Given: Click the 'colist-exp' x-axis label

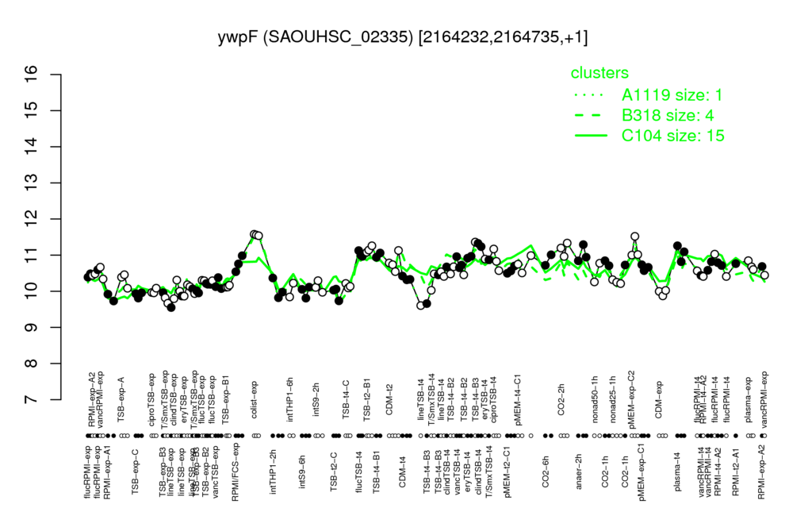Looking at the screenshot, I should coord(255,398).
